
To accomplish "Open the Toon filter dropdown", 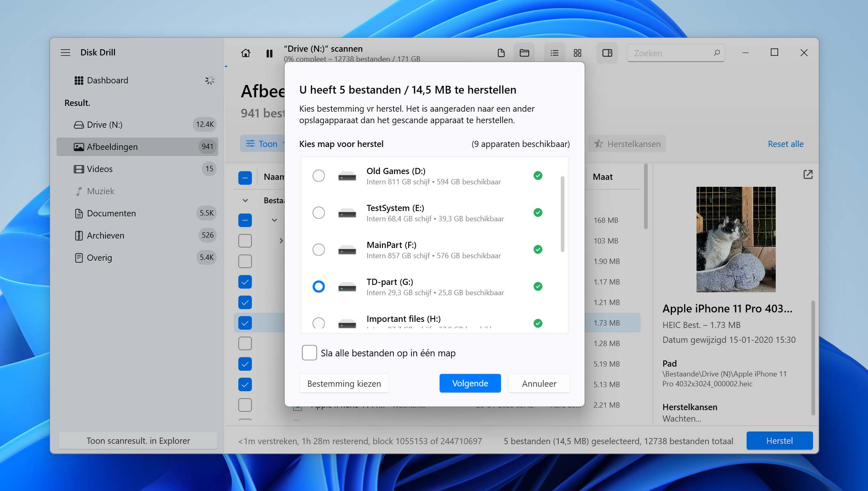I will coord(263,144).
